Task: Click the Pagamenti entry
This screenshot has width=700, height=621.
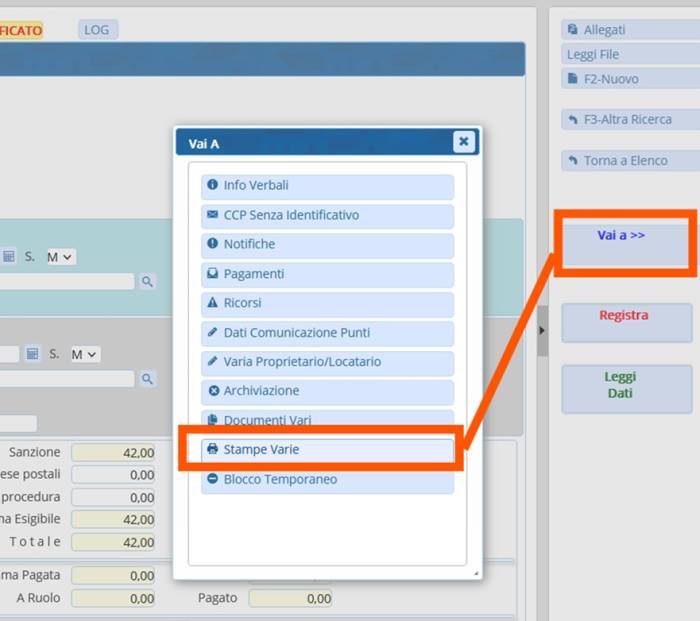Action: click(327, 274)
